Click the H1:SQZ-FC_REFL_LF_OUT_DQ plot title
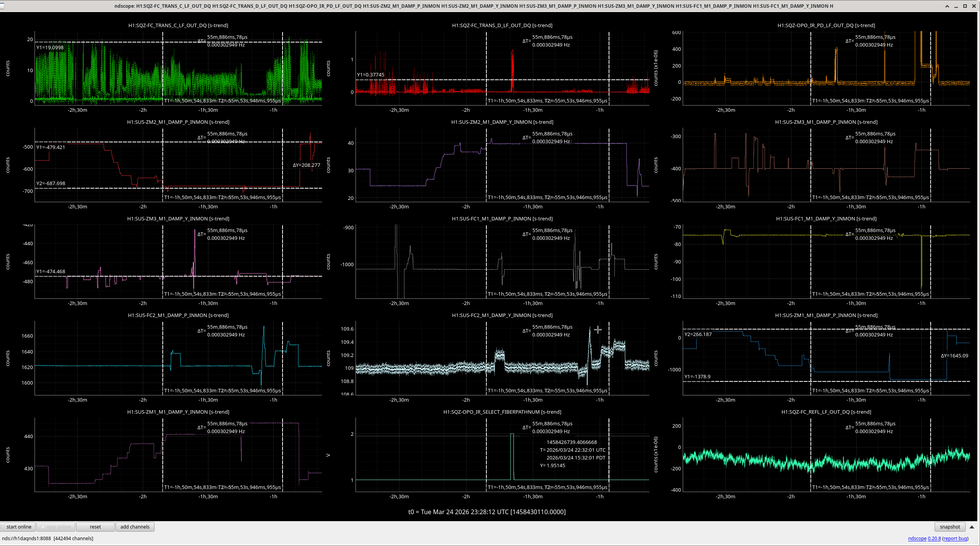Viewport: 980px width, 546px height. [x=826, y=412]
